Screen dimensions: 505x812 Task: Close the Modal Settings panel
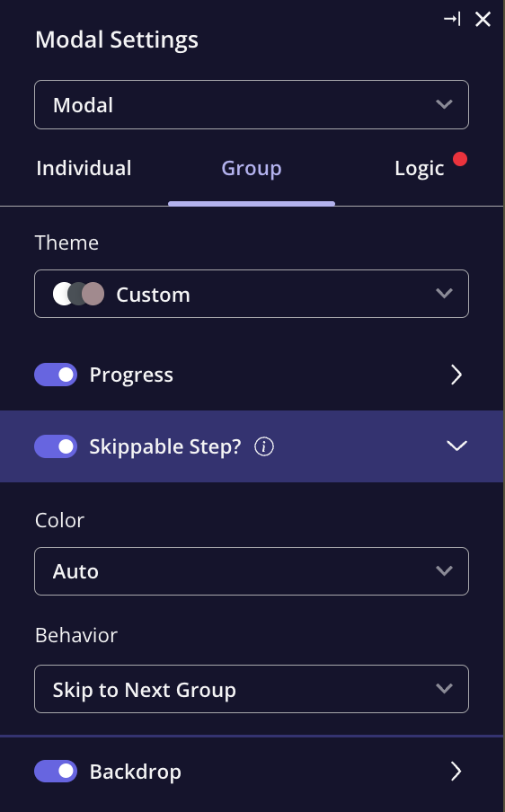point(483,20)
